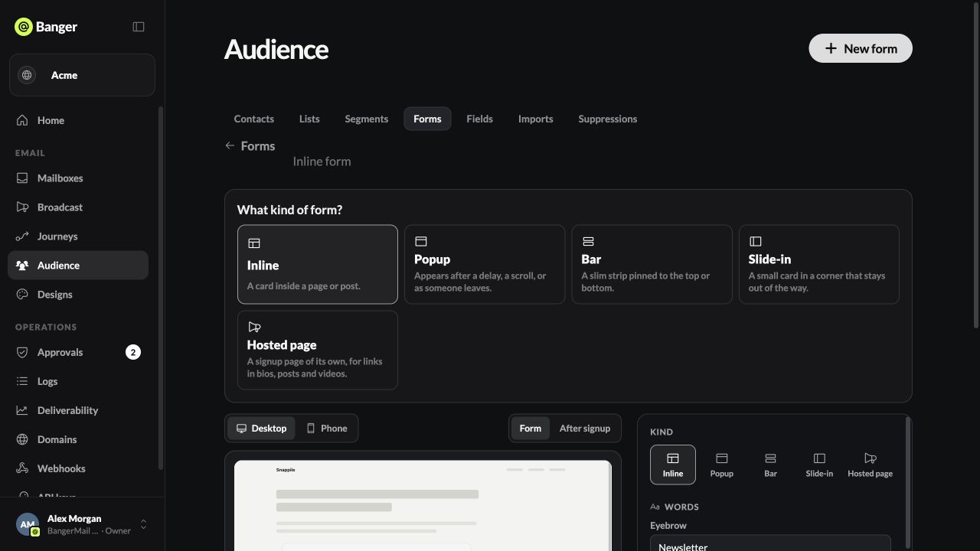Show the Form preview state
Viewport: 980px width, 551px height.
pos(531,429)
